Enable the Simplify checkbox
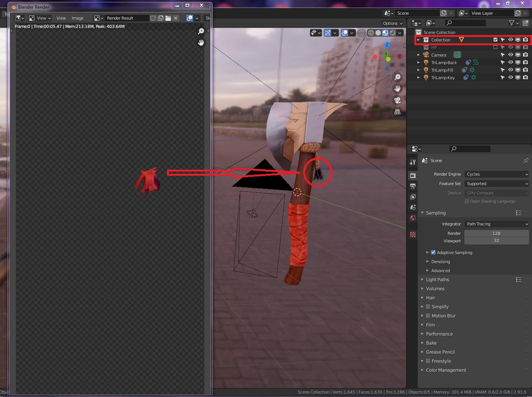Viewport: 532px width, 397px height. click(x=428, y=307)
